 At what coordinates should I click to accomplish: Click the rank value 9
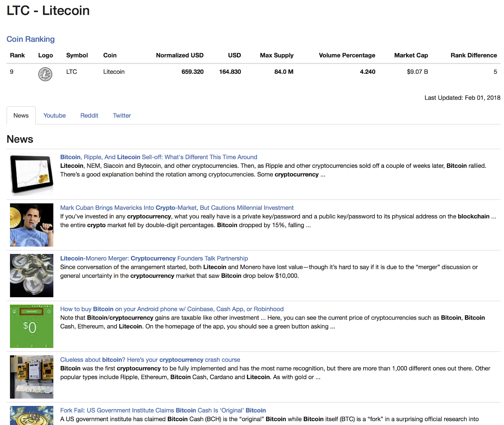pos(12,72)
